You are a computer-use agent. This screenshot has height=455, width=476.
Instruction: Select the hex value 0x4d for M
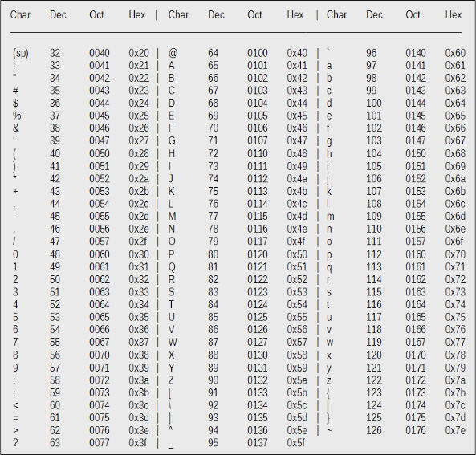coord(297,217)
